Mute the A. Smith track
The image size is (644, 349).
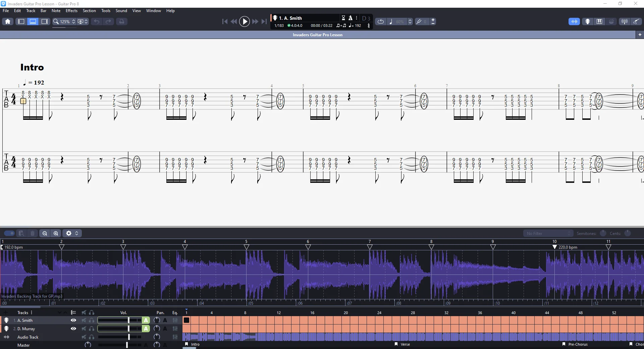coord(84,320)
